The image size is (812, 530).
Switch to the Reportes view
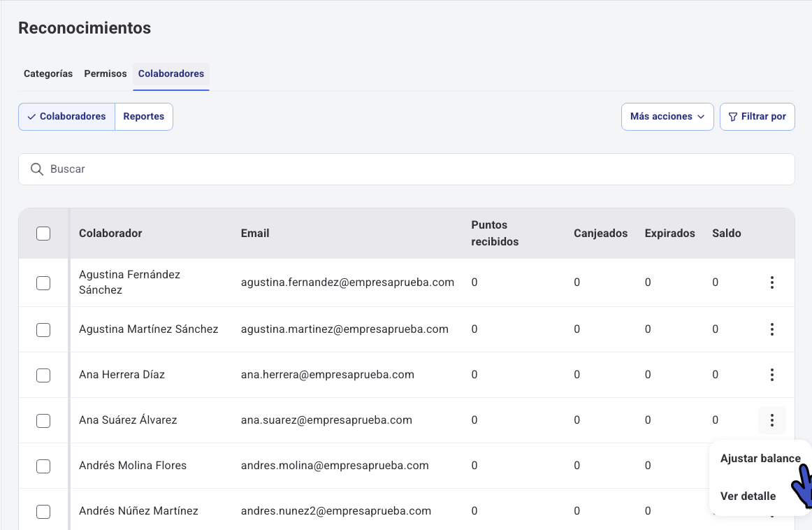143,117
